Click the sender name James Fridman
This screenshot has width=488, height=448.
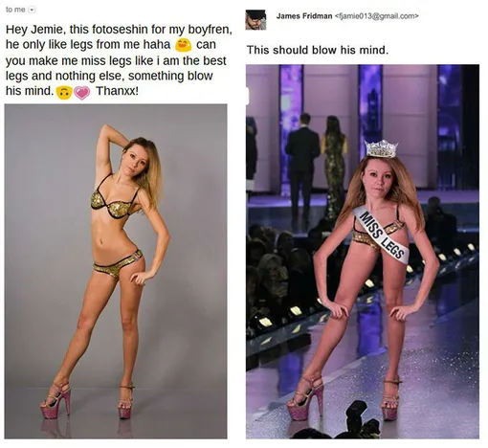(304, 16)
